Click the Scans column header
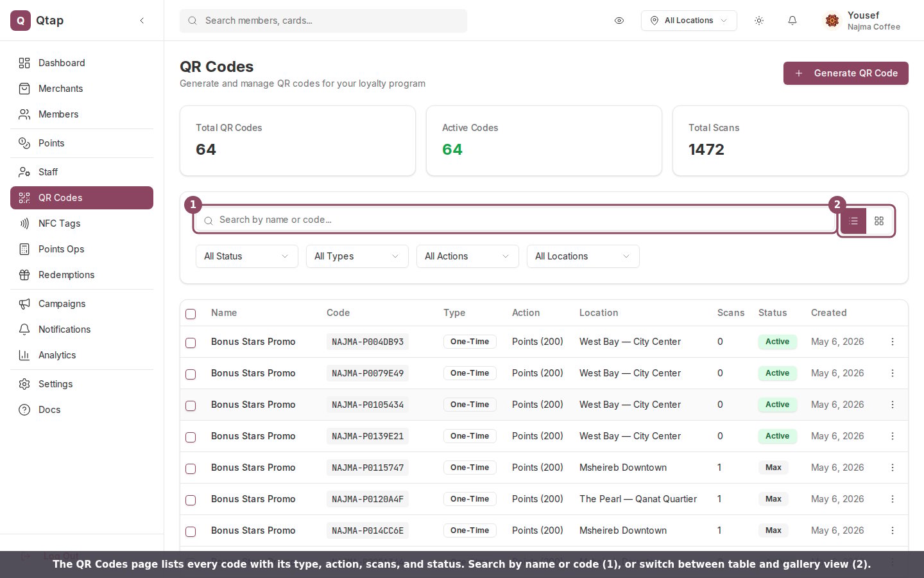The image size is (924, 578). [731, 313]
